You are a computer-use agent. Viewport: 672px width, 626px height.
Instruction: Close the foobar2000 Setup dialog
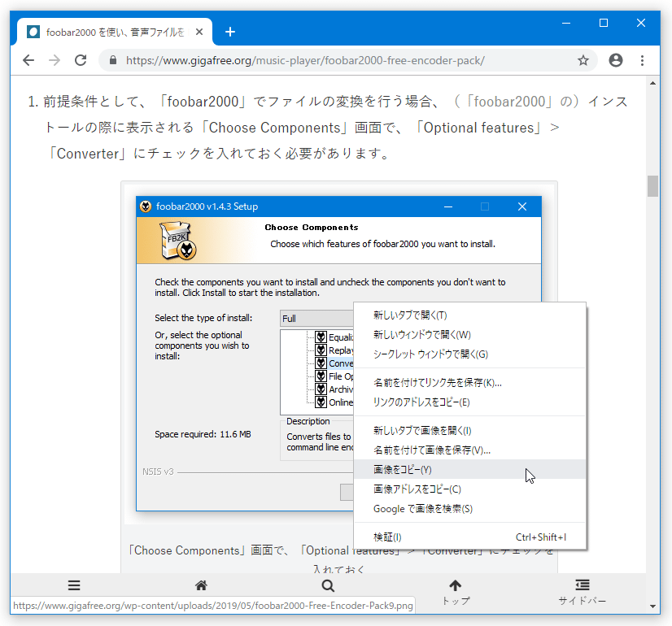pyautogui.click(x=522, y=206)
